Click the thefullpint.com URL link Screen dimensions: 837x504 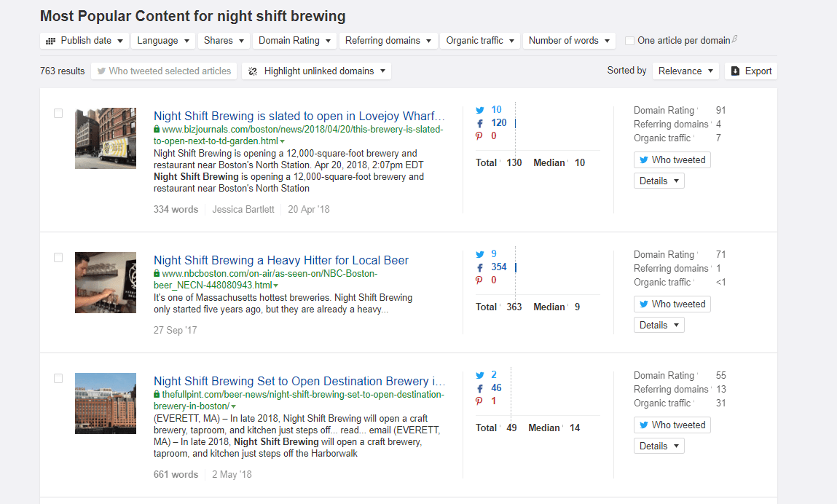[x=299, y=401]
